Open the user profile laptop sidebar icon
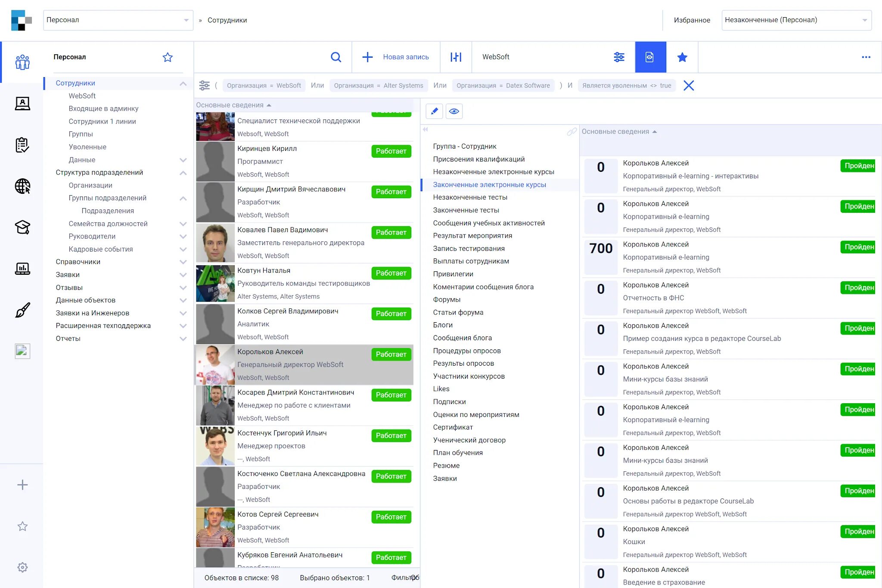 [x=22, y=103]
